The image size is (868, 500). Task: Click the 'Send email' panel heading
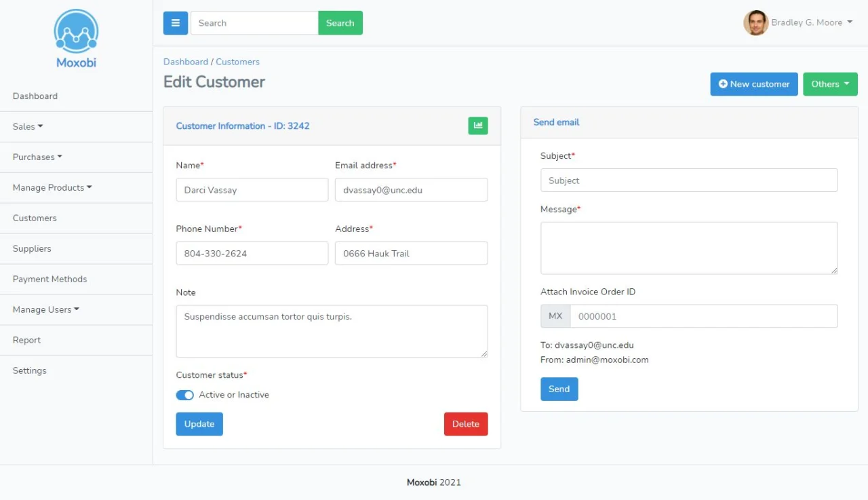pos(557,122)
